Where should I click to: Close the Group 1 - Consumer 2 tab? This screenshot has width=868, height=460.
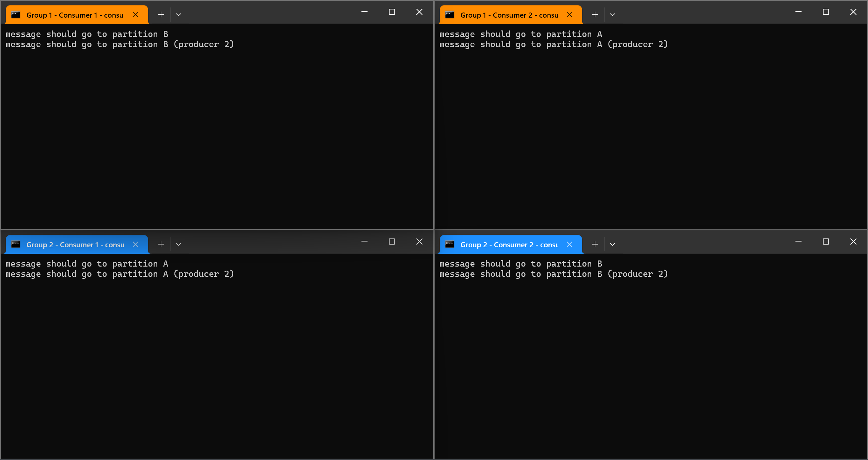point(569,15)
